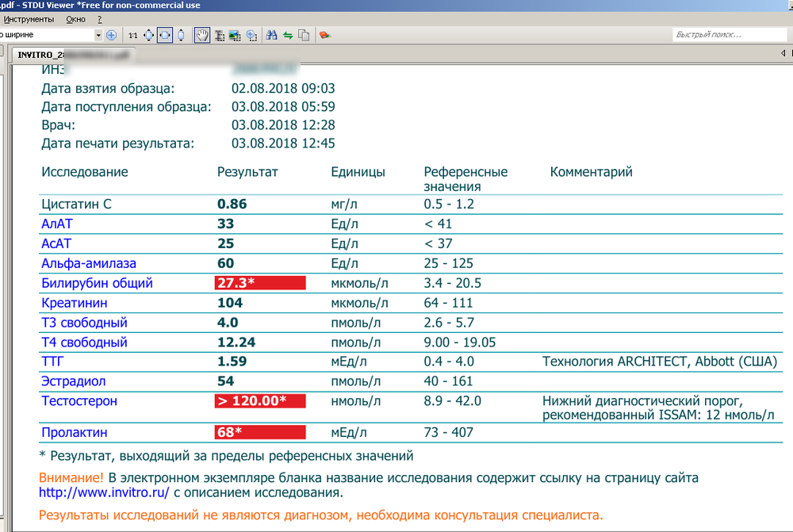
Task: Select the zoom-to-region magnifier tool
Action: [x=251, y=35]
